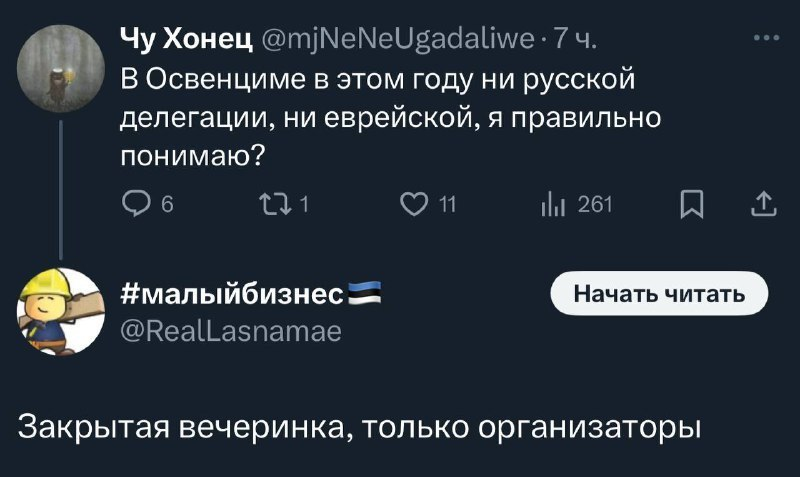
Task: Click the #малыйбизнес display name
Action: pyautogui.click(x=232, y=294)
